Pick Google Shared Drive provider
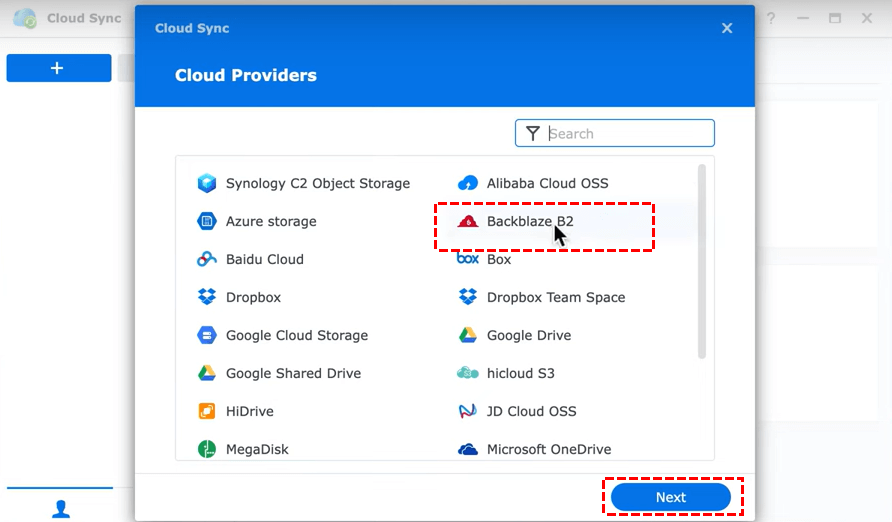This screenshot has width=892, height=522. point(293,373)
